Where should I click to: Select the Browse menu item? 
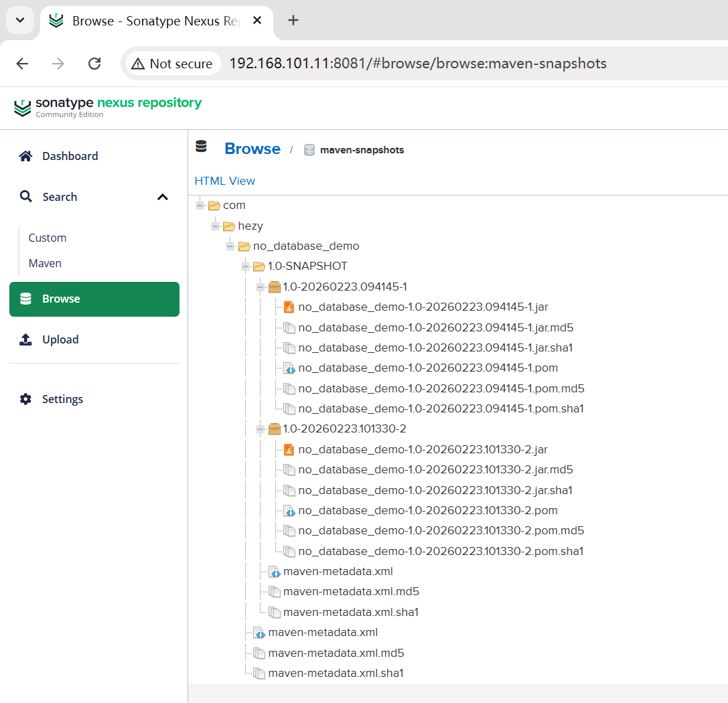(94, 299)
